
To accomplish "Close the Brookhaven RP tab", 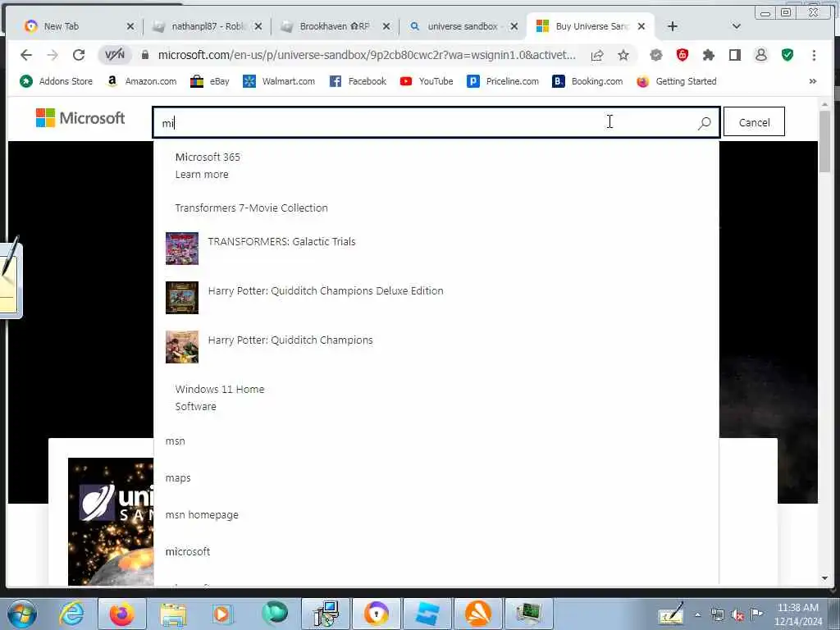I will point(386,26).
